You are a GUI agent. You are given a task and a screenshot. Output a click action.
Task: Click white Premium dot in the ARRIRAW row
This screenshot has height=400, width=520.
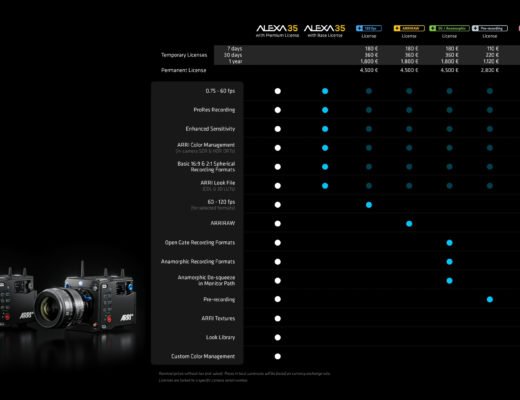coord(278,224)
